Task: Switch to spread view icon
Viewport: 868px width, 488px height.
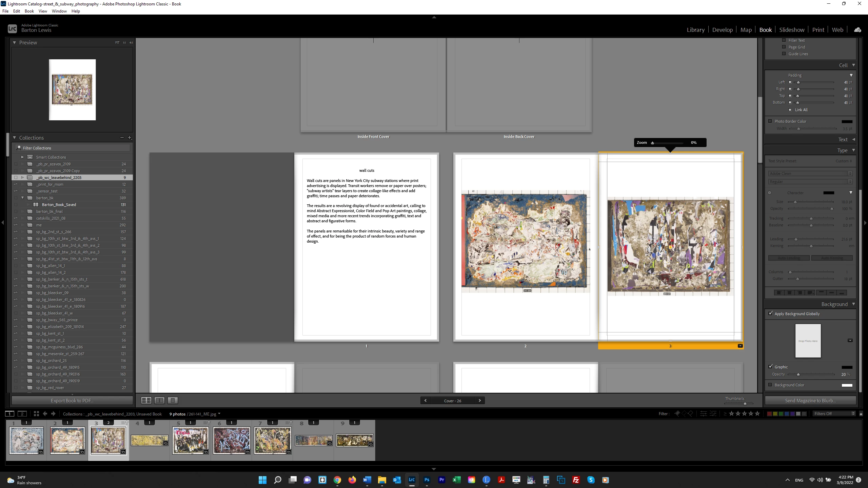Action: (159, 401)
